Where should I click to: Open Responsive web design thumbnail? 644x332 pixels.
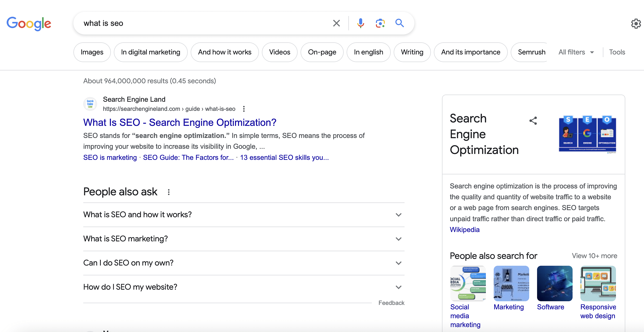598,283
